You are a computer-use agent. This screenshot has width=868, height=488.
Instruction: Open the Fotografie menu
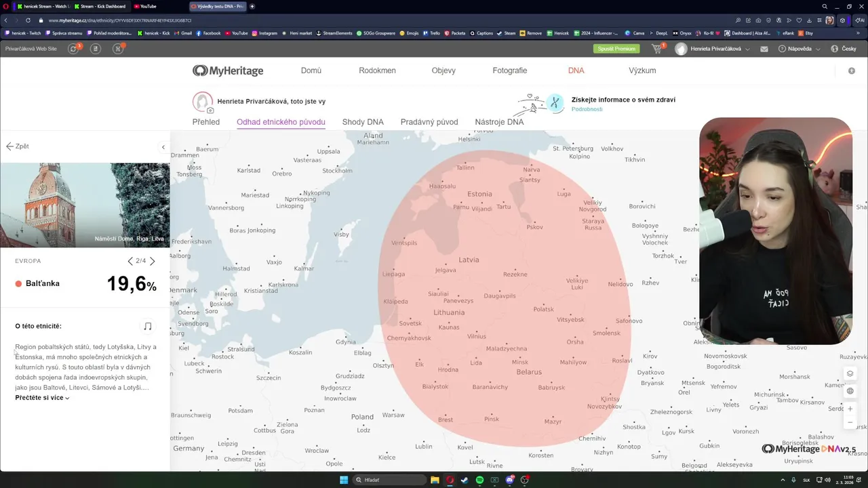pos(510,70)
